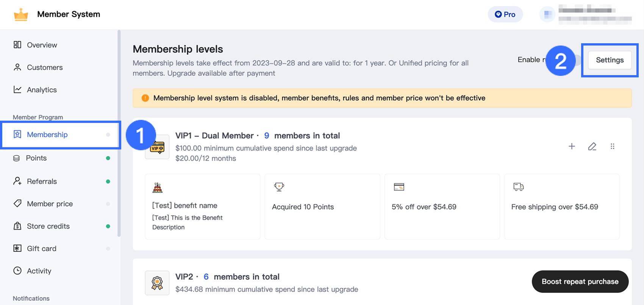
Task: Click VIP1 member count number 9
Action: click(x=267, y=136)
